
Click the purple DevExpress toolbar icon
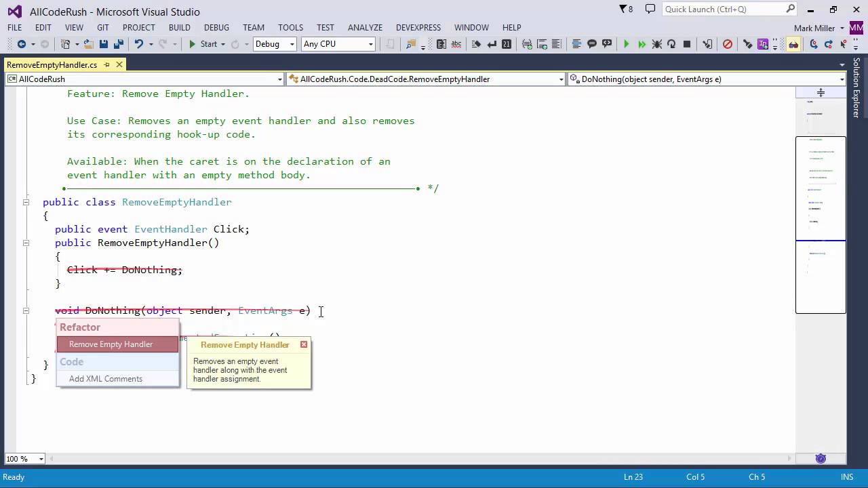click(764, 44)
